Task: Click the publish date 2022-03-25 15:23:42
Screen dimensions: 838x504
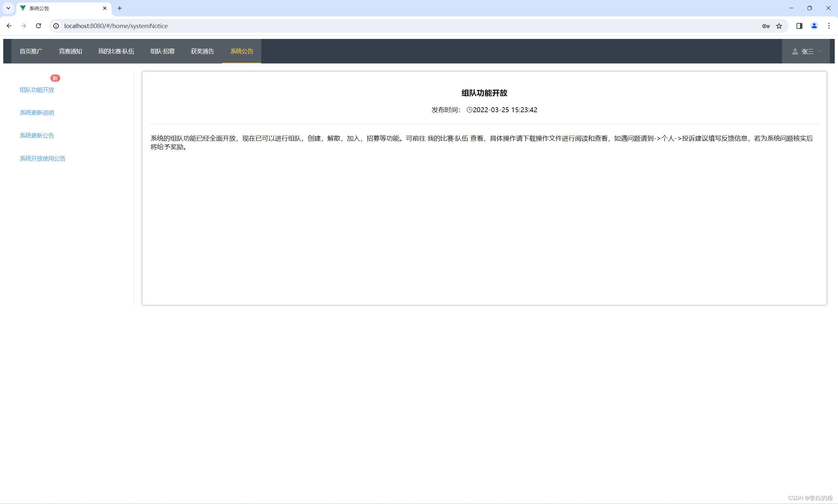Action: [505, 110]
